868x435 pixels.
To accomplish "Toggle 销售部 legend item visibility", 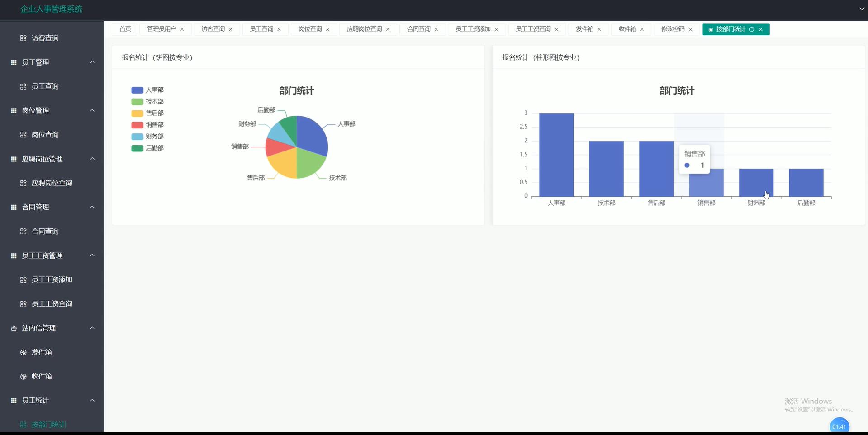I will pyautogui.click(x=147, y=125).
